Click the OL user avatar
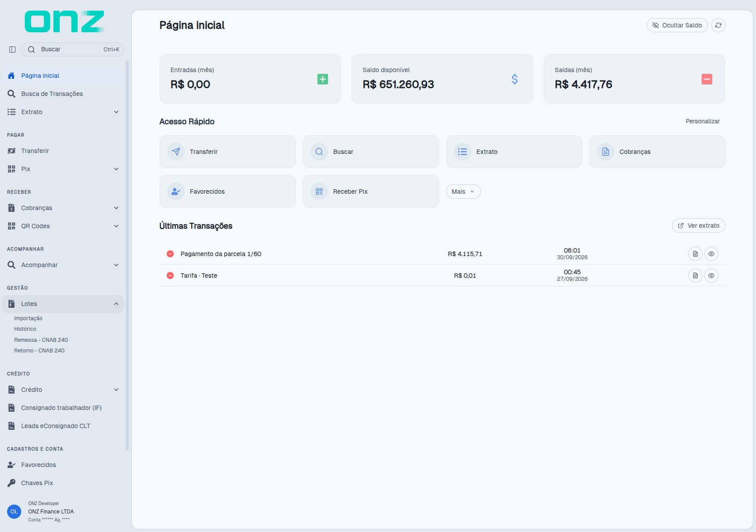This screenshot has height=532, width=756. coord(14,512)
